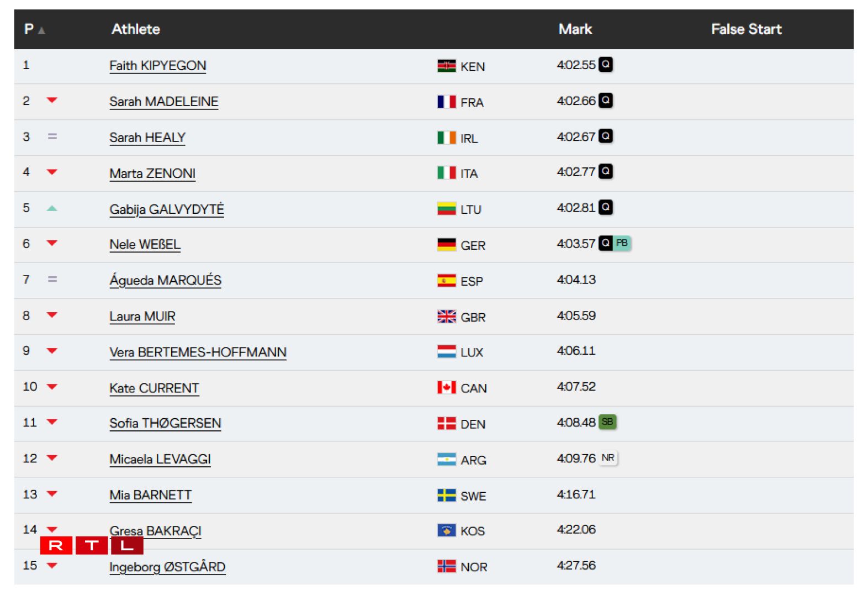Open Vera BERTEMES-HOFFMANN's profile link
This screenshot has width=868, height=595.
point(198,352)
